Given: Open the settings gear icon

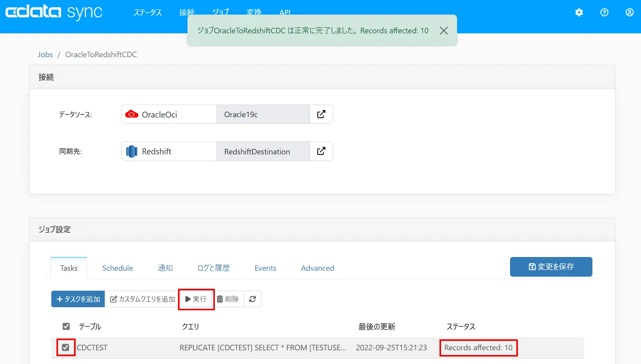Looking at the screenshot, I should pyautogui.click(x=579, y=13).
